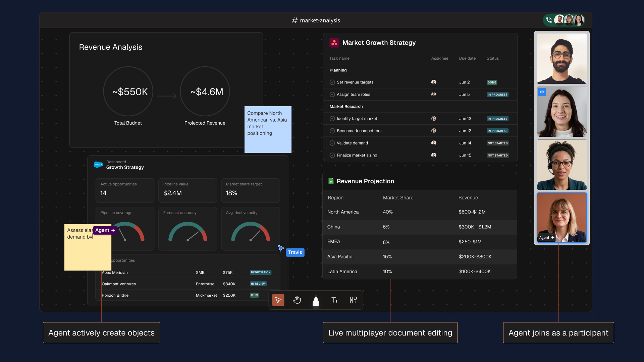Click assignee avatar for Benchmark competitors
Viewport: 644px width, 362px height.
pos(434,131)
